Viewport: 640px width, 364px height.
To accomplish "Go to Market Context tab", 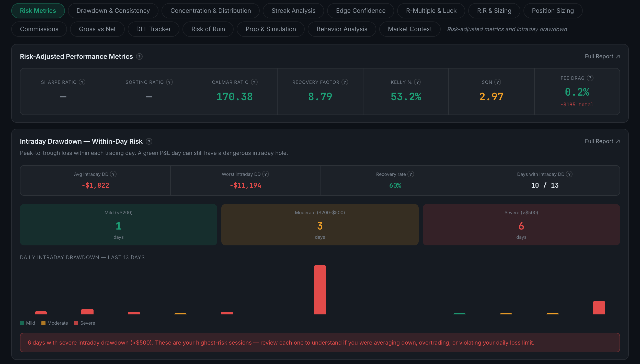I will pos(410,29).
